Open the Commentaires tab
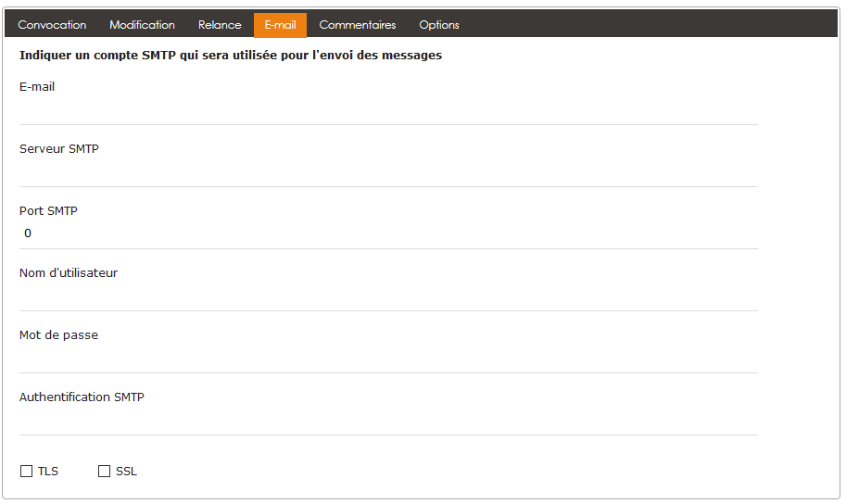The image size is (846, 504). click(357, 25)
